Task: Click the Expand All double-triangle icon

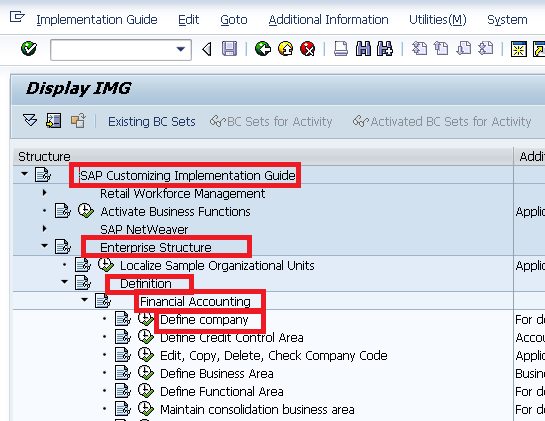Action: click(x=30, y=121)
